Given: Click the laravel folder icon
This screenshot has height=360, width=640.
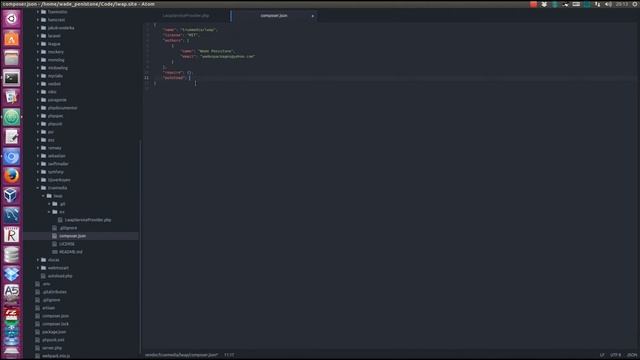Looking at the screenshot, I should [x=44, y=36].
